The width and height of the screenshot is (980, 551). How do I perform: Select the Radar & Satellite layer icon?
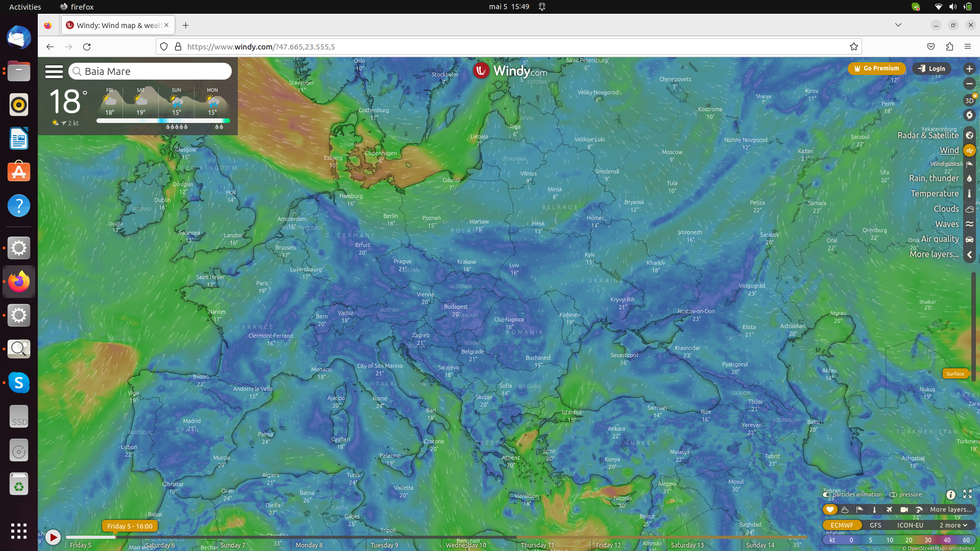(969, 135)
